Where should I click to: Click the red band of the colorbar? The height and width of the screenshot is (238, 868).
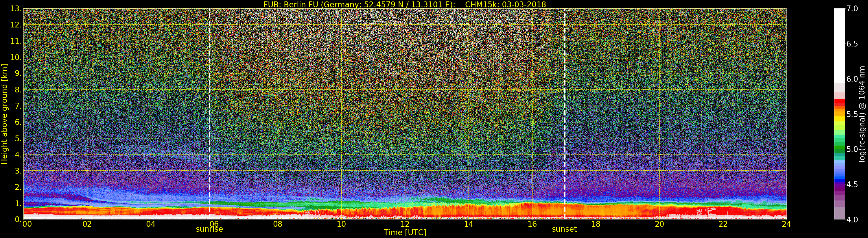pyautogui.click(x=839, y=103)
